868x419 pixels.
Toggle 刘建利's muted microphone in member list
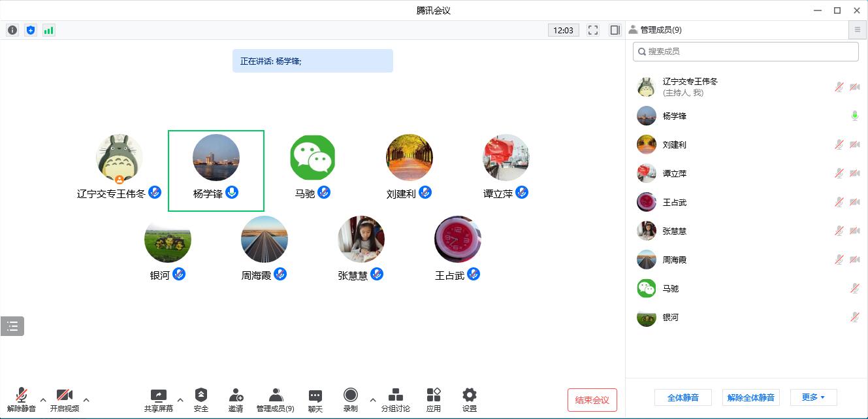[x=839, y=145]
